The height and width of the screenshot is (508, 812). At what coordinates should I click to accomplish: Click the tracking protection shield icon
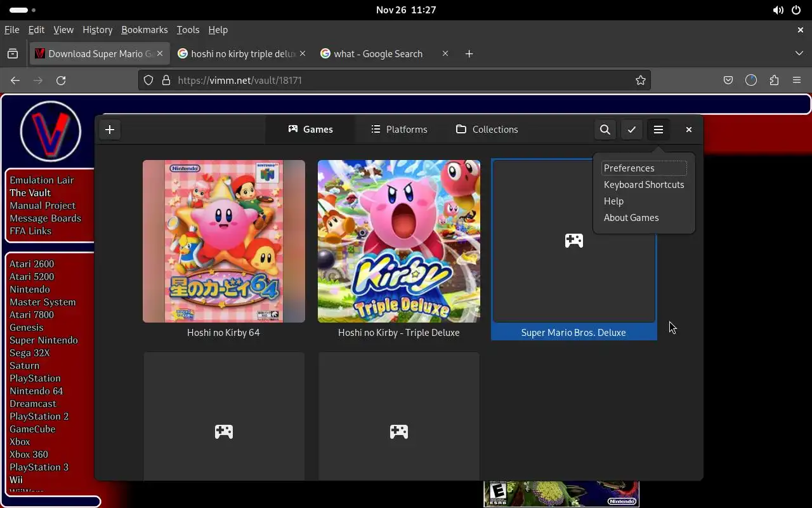(x=148, y=81)
